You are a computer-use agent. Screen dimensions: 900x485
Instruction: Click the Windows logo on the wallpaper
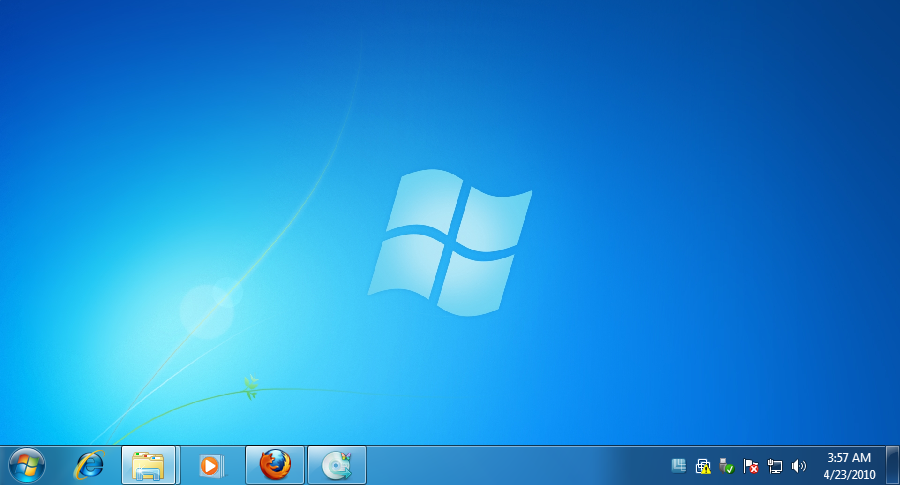tap(449, 242)
